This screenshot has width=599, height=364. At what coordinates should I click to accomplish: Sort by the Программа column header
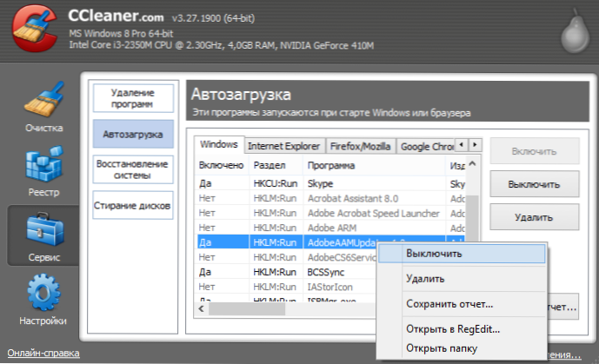coord(375,165)
